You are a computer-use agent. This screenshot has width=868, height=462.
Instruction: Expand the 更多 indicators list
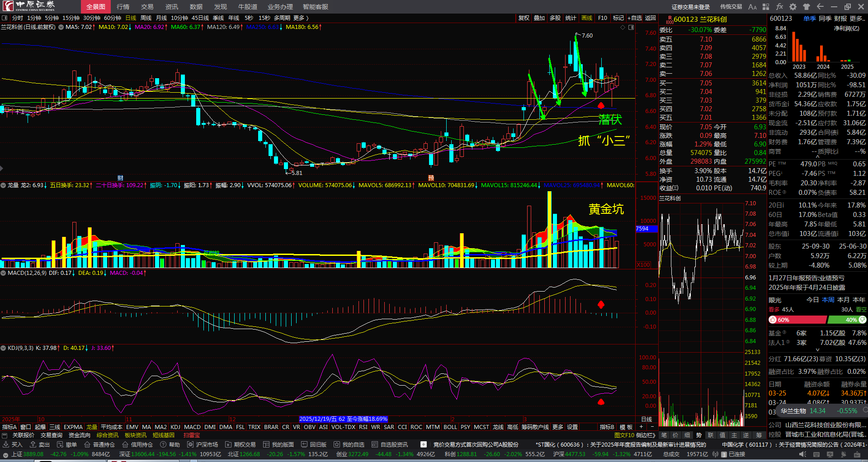coord(558,427)
